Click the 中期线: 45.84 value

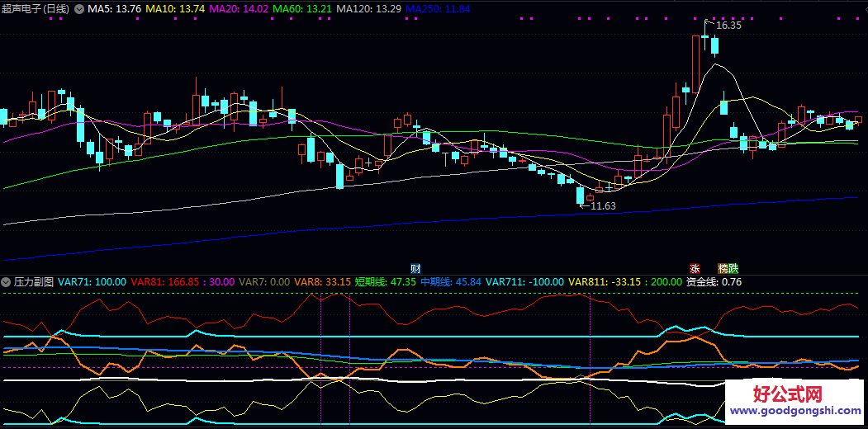point(451,282)
